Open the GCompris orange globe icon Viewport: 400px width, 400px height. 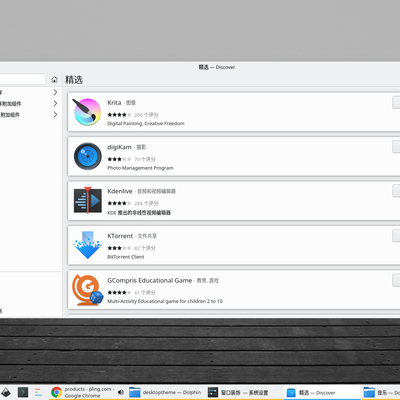pos(88,290)
